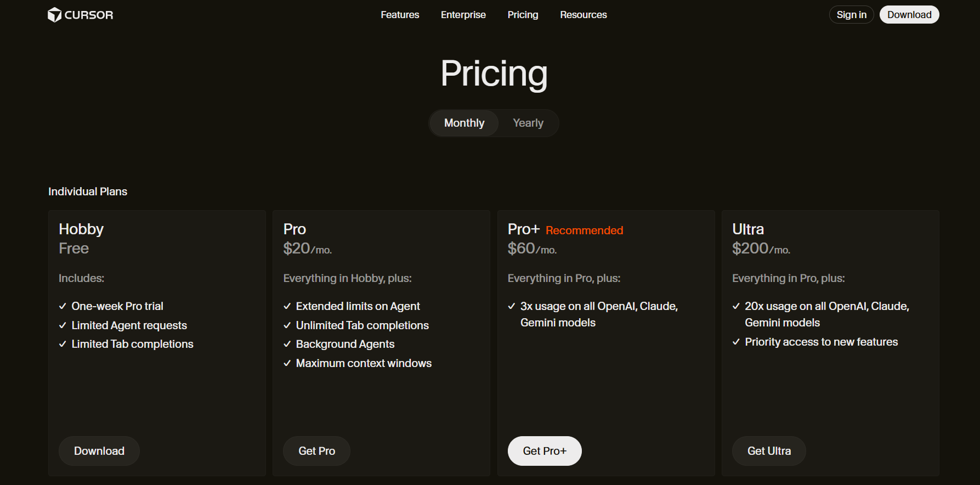Image resolution: width=980 pixels, height=485 pixels.
Task: Click the checkmark next to Limited Agent requests
Action: pos(62,325)
